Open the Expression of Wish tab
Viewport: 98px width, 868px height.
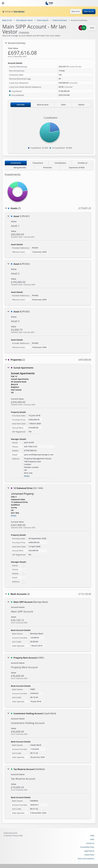(77, 167)
